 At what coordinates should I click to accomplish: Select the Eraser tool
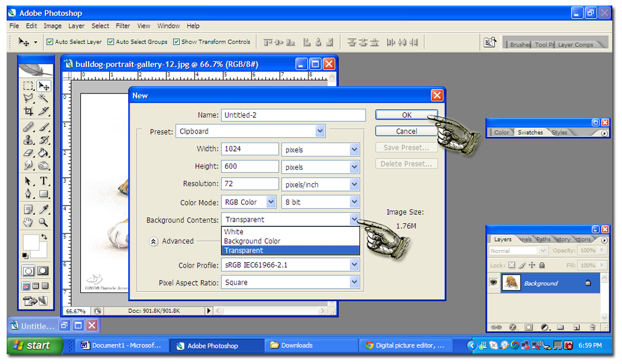pos(28,152)
